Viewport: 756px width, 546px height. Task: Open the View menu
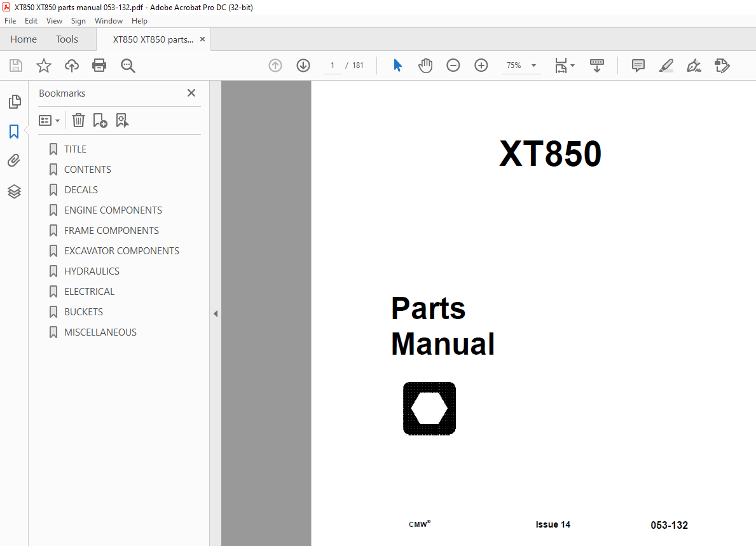click(54, 21)
